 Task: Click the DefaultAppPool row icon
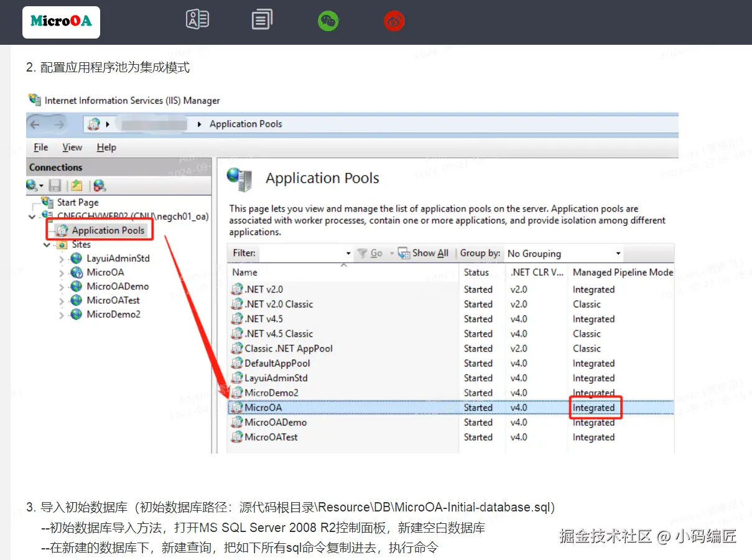pyautogui.click(x=237, y=363)
